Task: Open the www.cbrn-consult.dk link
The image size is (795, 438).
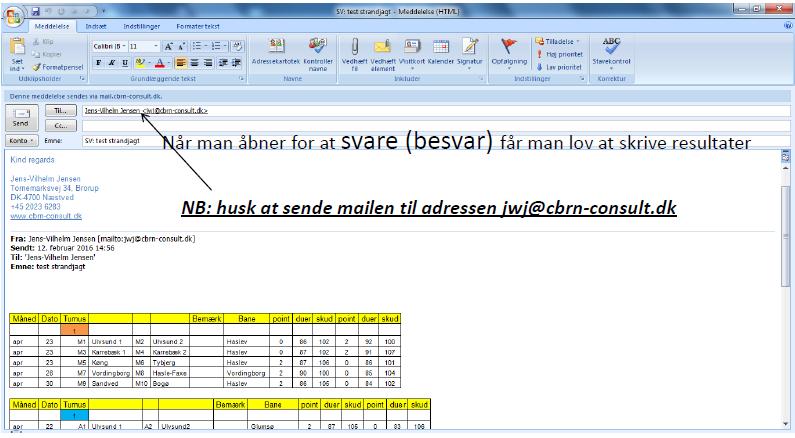Action: click(45, 215)
